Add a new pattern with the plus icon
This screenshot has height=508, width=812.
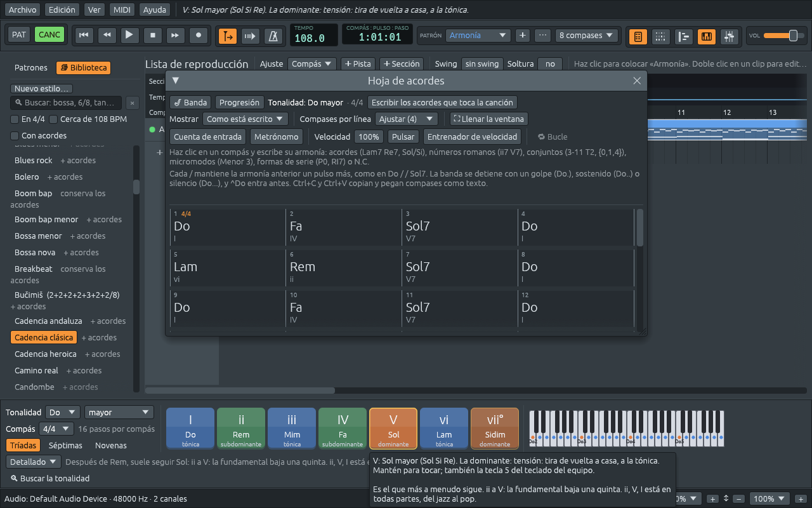(523, 36)
